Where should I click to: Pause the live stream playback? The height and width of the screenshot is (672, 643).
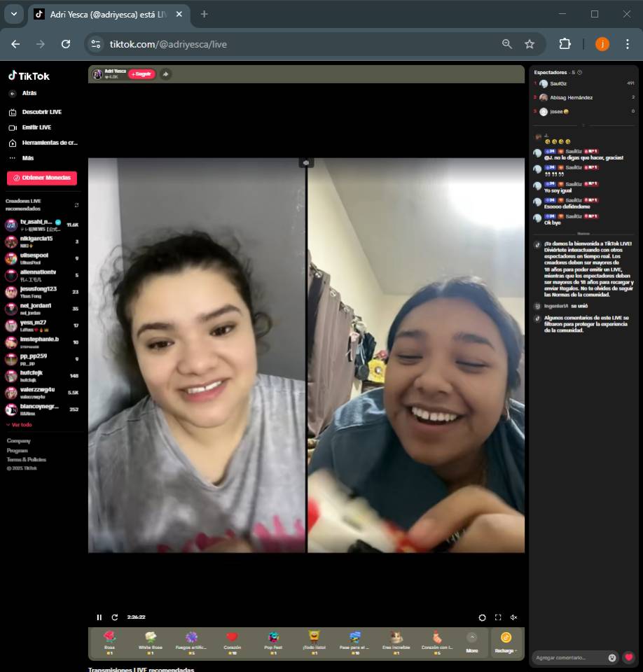pyautogui.click(x=99, y=617)
